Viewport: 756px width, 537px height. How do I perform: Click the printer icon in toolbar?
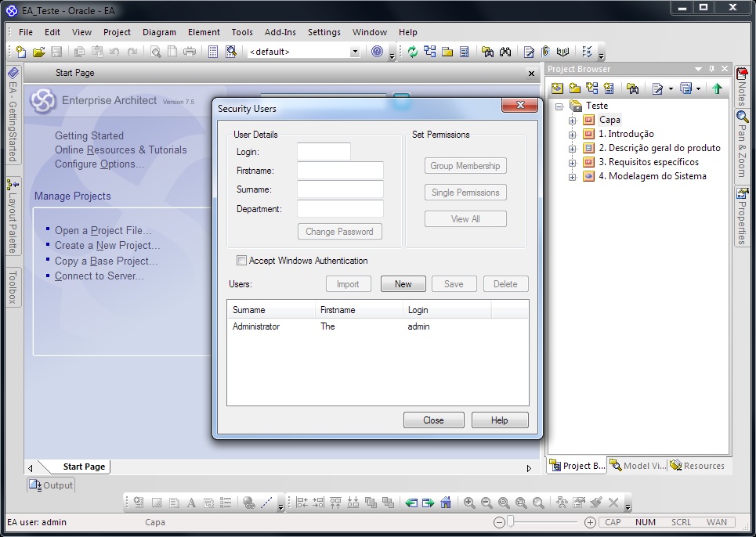190,52
